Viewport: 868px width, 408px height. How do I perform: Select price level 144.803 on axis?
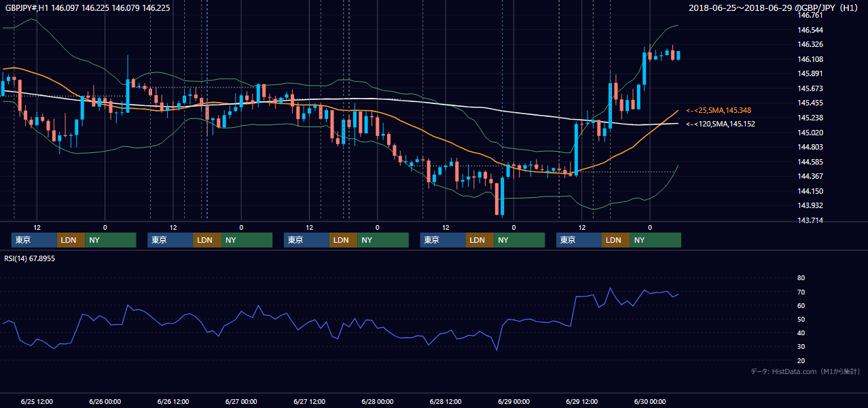point(811,147)
